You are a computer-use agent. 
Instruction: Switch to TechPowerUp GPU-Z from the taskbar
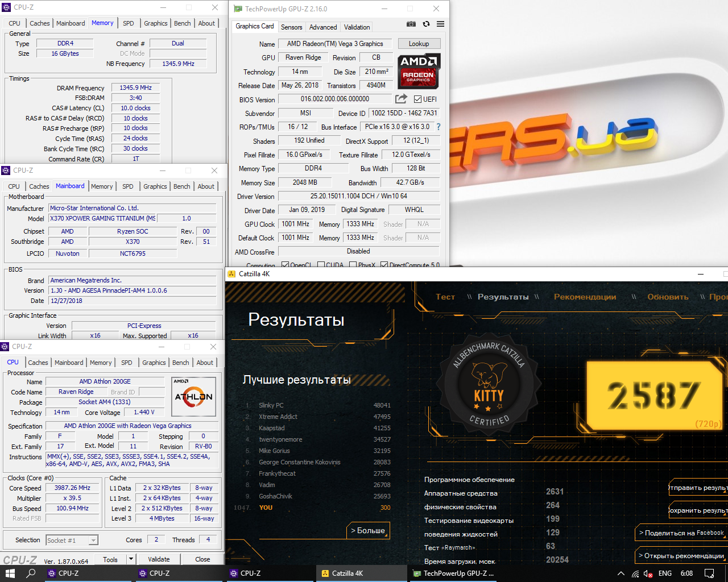tap(454, 573)
